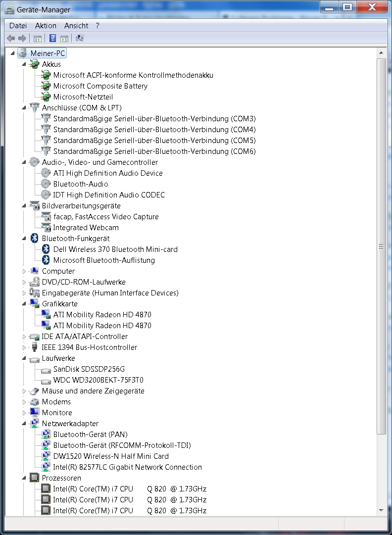Click the Back arrow toolbar icon

pos(11,38)
